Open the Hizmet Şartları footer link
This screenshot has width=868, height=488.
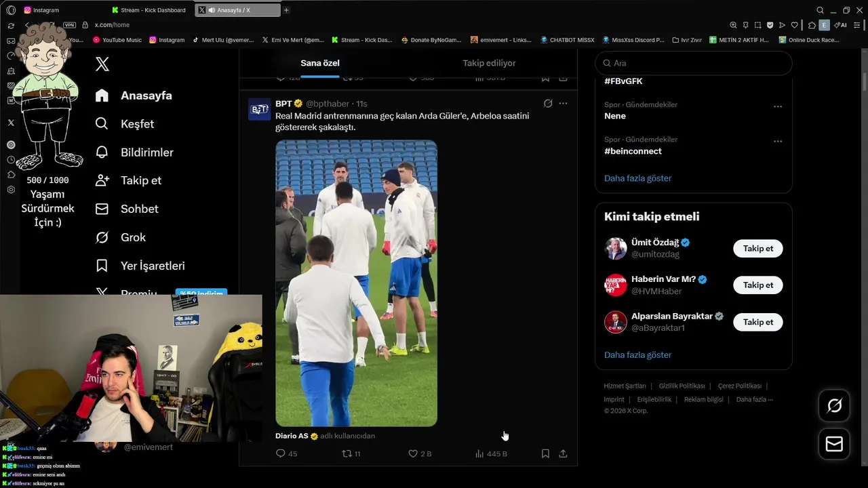[x=625, y=386]
